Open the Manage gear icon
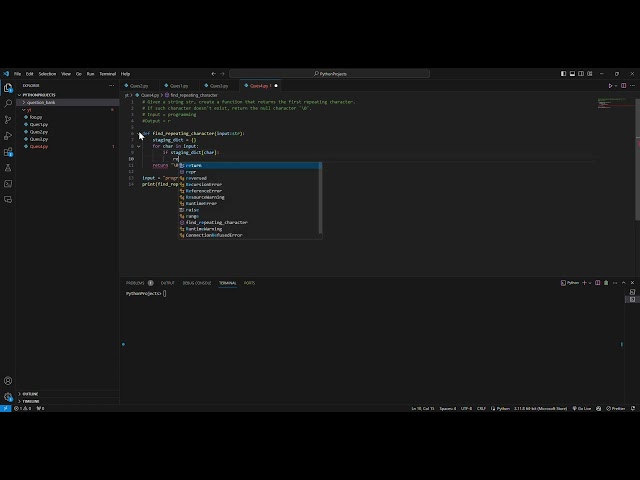The width and height of the screenshot is (640, 480). [8, 396]
